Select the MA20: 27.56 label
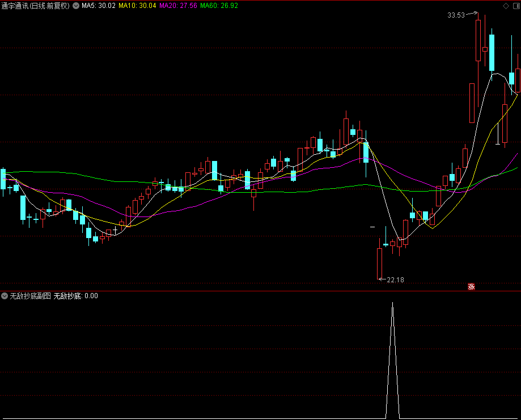The image size is (521, 420). point(178,6)
